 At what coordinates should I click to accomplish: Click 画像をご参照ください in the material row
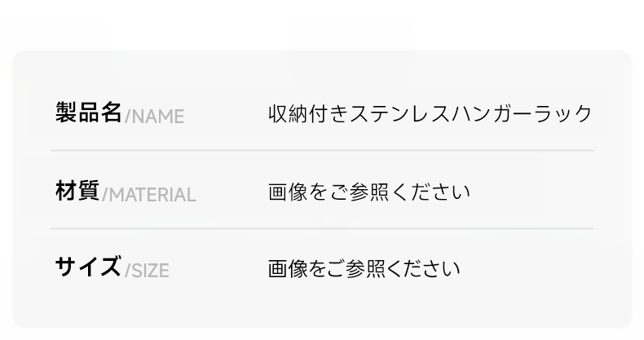368,192
